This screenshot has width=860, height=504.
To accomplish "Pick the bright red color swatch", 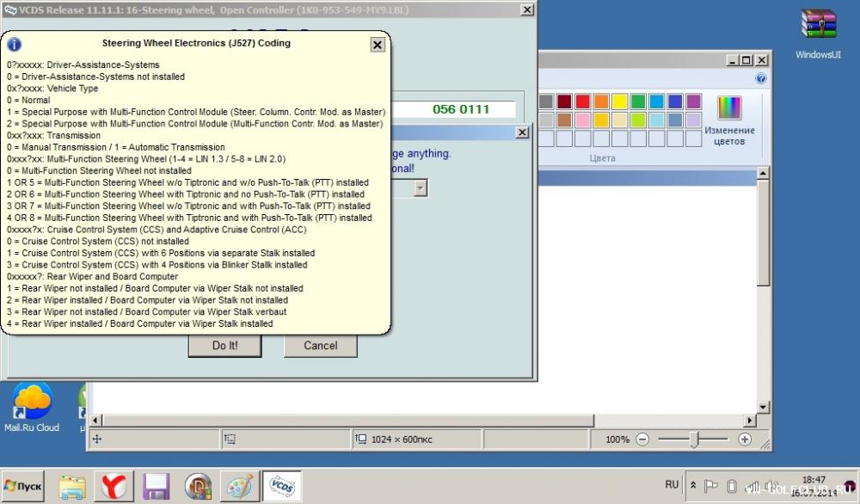I will pyautogui.click(x=582, y=101).
